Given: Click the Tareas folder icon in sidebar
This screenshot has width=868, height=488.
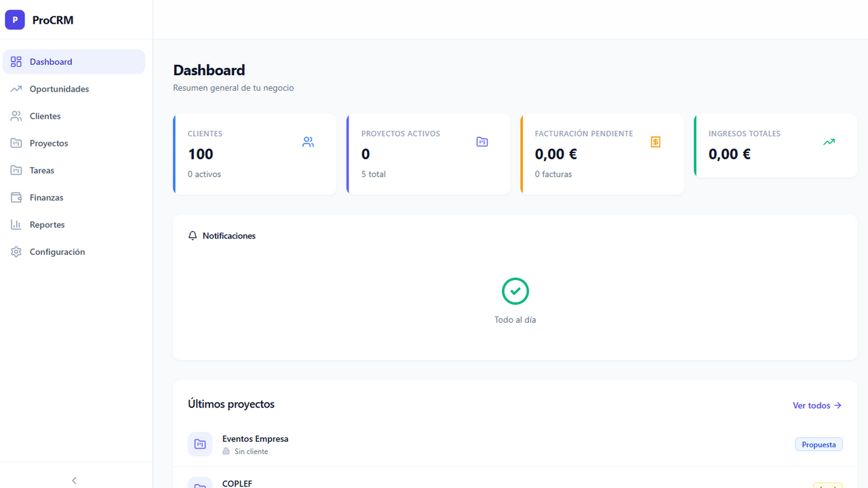Looking at the screenshot, I should tap(16, 170).
